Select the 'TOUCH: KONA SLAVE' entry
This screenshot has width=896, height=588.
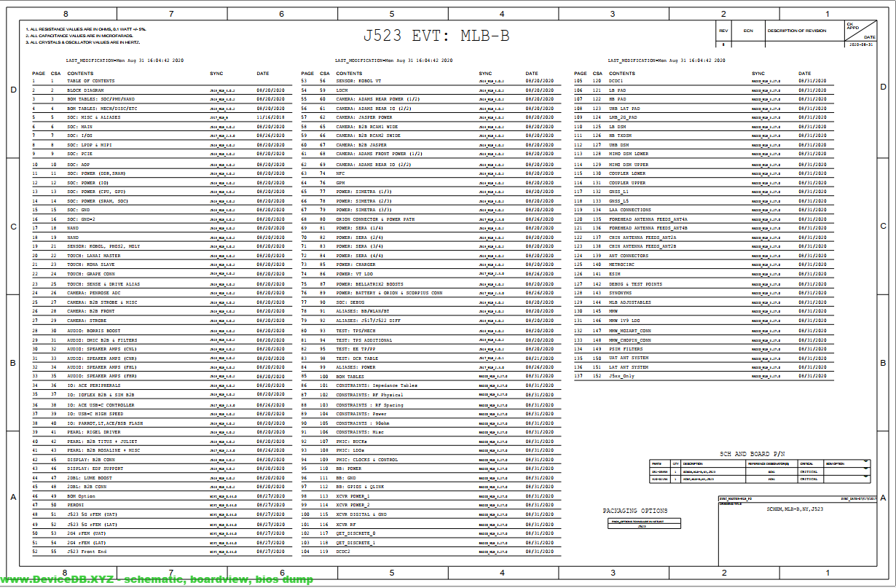click(91, 264)
